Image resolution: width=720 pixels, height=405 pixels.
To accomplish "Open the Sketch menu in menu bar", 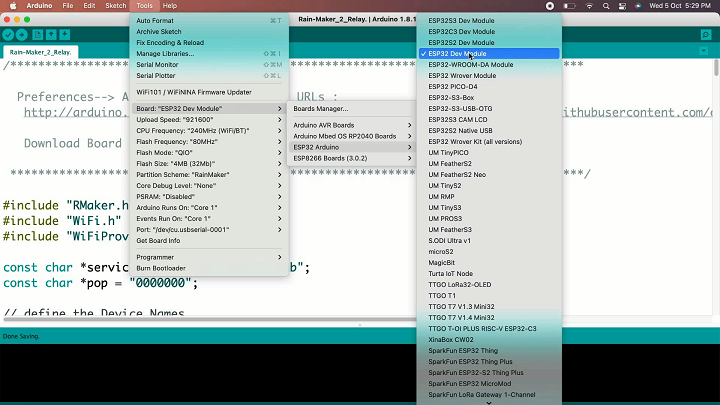I will pos(116,6).
